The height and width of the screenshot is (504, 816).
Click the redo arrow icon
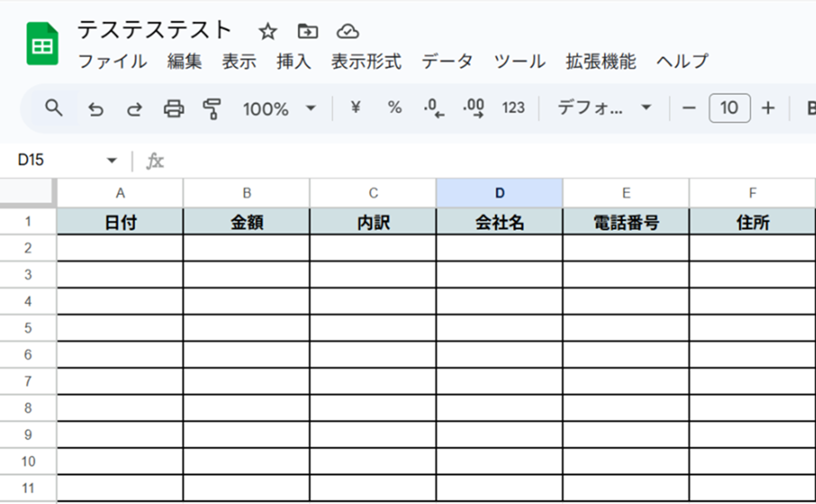pos(134,109)
